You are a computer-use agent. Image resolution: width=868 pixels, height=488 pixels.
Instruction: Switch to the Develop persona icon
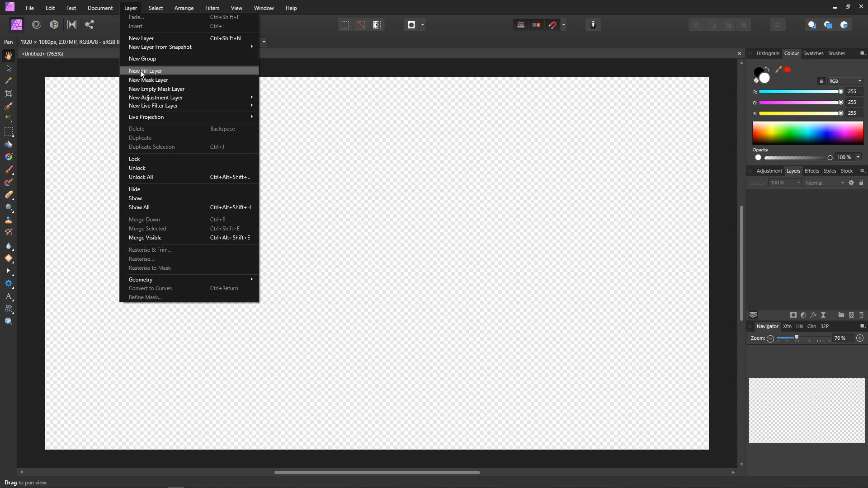[x=54, y=25]
